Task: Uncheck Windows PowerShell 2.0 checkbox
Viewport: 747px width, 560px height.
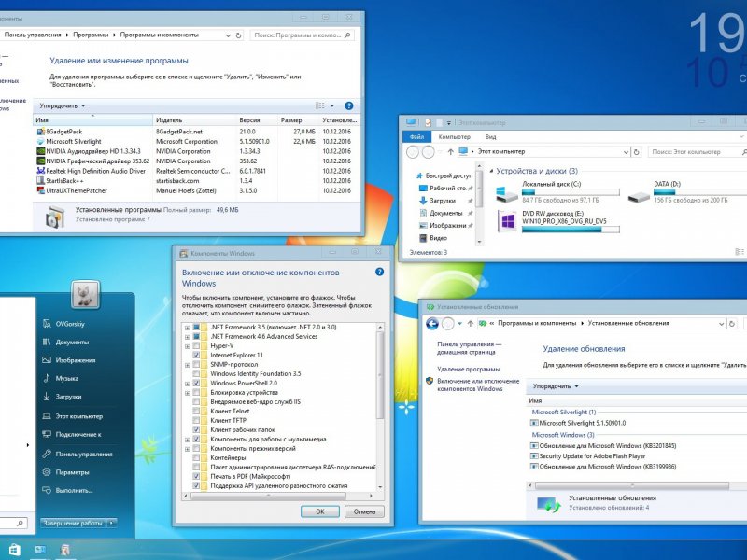Action: click(196, 383)
